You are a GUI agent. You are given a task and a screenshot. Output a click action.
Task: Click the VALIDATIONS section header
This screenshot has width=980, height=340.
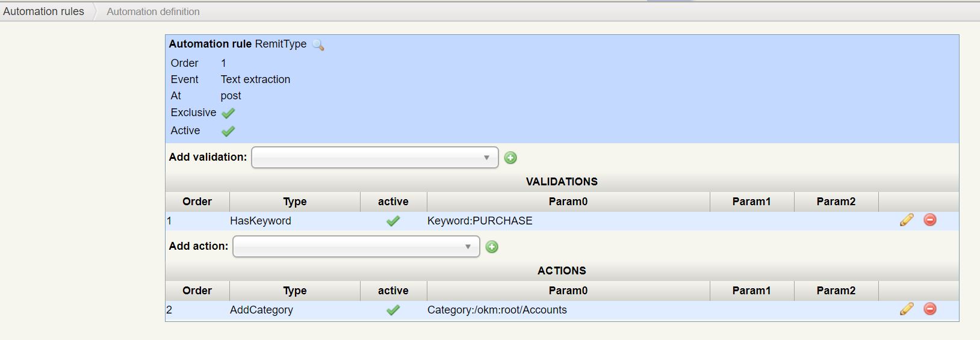click(x=561, y=182)
